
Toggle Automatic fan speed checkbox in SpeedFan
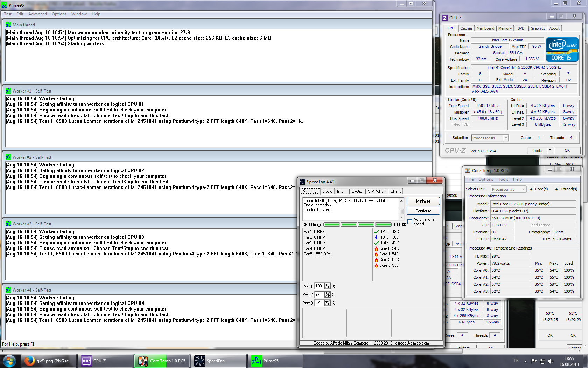click(x=409, y=222)
